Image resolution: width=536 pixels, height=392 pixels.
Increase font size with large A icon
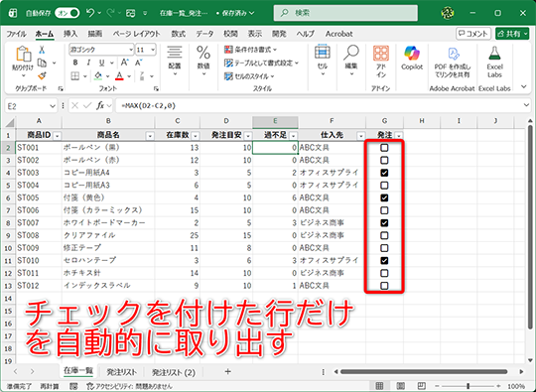pyautogui.click(x=124, y=63)
